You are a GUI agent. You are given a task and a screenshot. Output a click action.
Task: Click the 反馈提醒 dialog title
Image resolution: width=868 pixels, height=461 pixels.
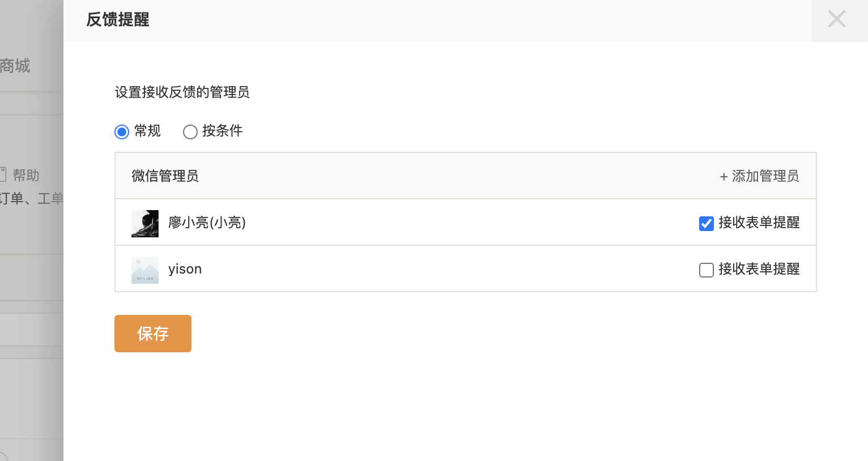[118, 20]
